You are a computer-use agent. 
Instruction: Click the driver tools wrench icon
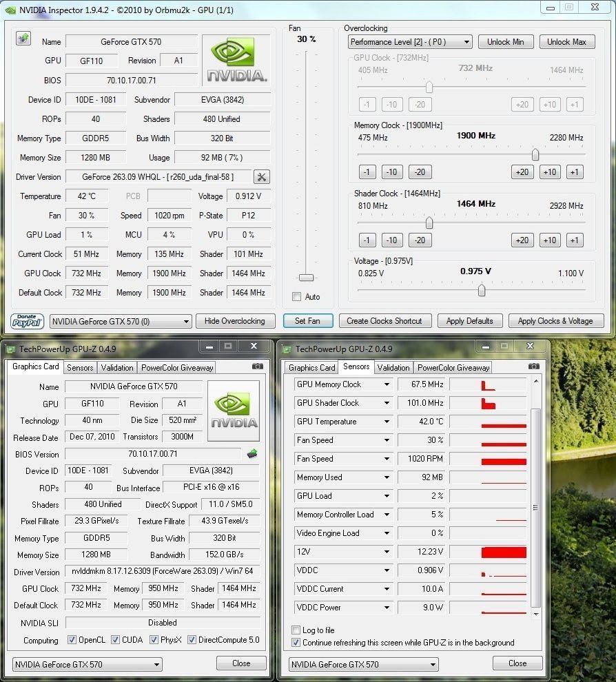261,177
